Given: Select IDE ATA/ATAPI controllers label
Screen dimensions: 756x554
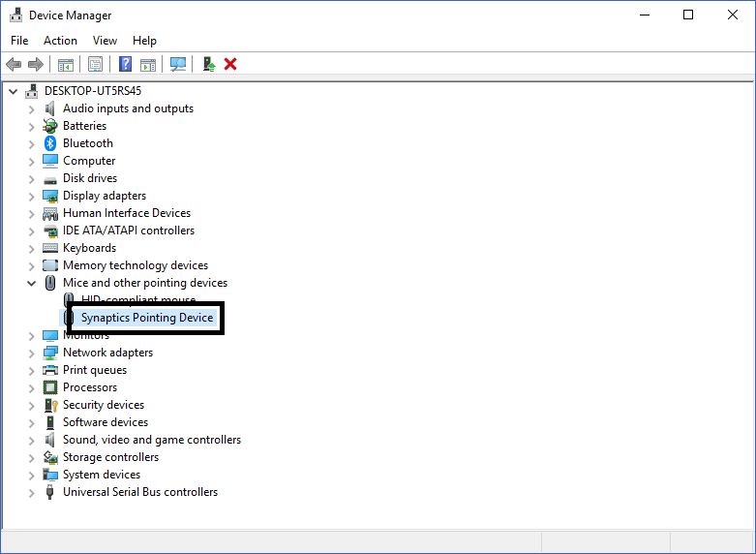Looking at the screenshot, I should [129, 231].
